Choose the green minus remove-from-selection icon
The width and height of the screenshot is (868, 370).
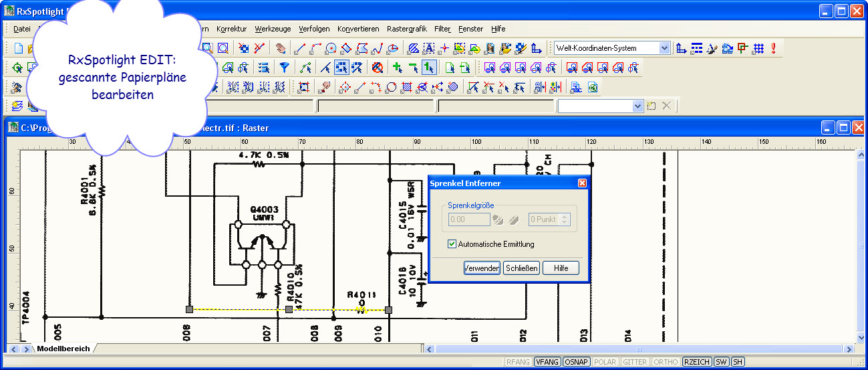413,67
